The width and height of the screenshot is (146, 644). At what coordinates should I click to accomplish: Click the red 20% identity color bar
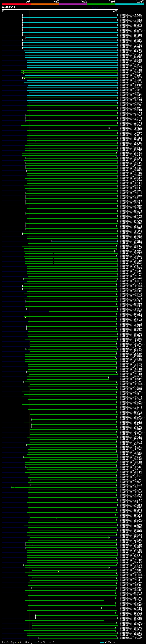(x=16, y=4)
